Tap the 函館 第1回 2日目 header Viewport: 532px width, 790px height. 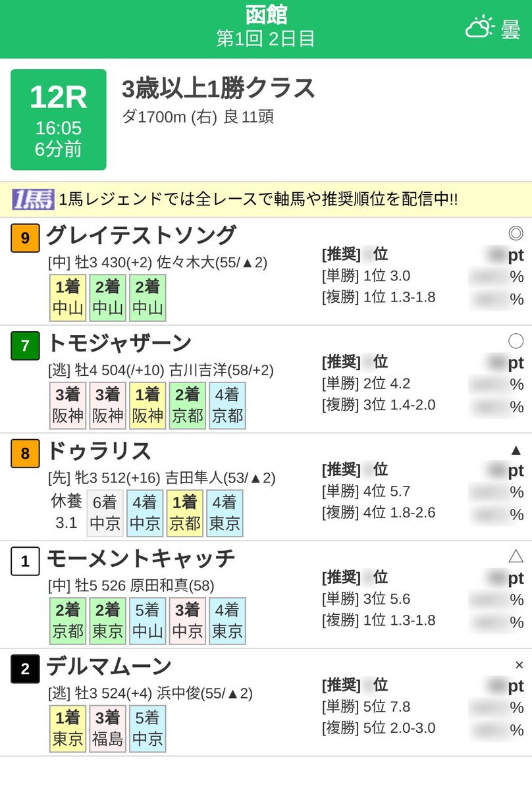(x=266, y=27)
